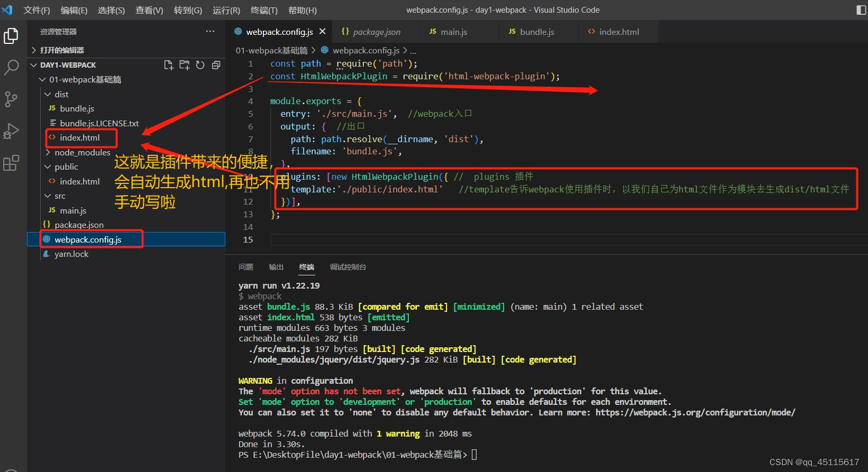Open 编辑(E) menu
Image resolution: width=868 pixels, height=472 pixels.
point(74,10)
